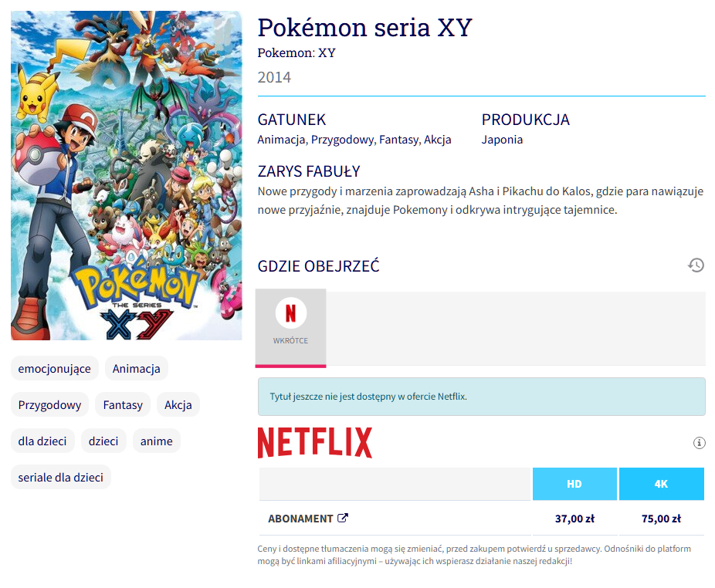The width and height of the screenshot is (715, 588).
Task: Click the original title 'Pokemon: XY'
Action: click(297, 53)
